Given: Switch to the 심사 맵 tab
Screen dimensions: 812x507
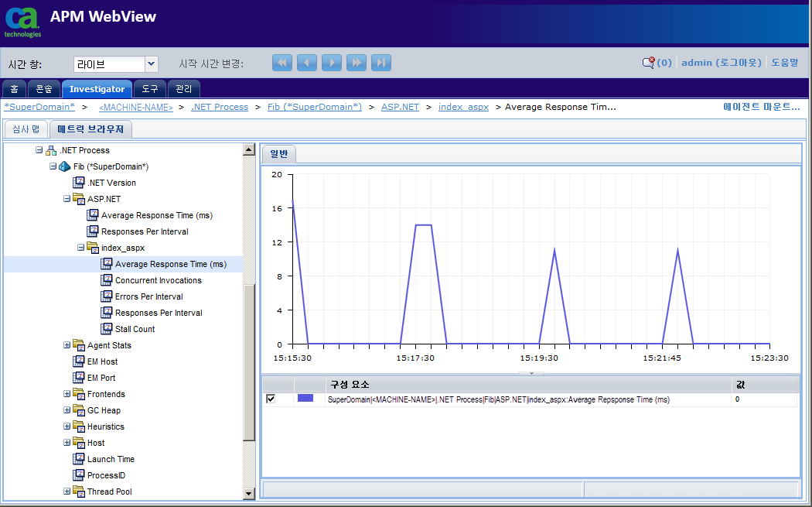Looking at the screenshot, I should [x=26, y=128].
